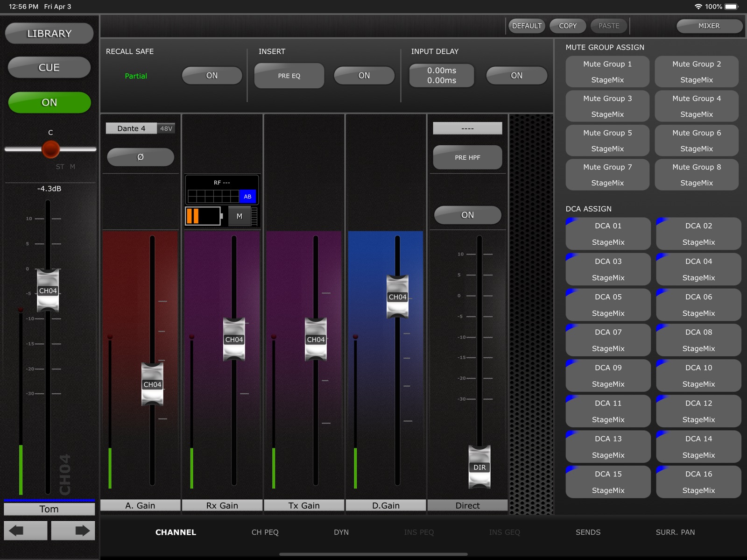Open the INS PEQ tab
The width and height of the screenshot is (747, 560).
tap(419, 532)
